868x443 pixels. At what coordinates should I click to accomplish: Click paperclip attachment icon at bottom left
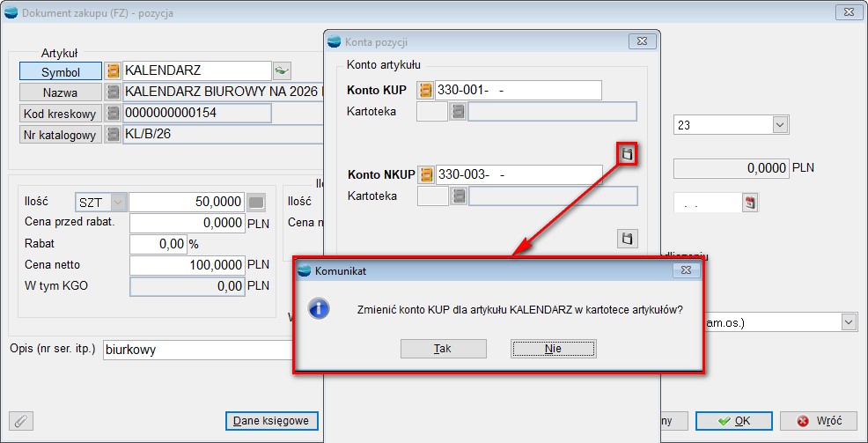(23, 421)
